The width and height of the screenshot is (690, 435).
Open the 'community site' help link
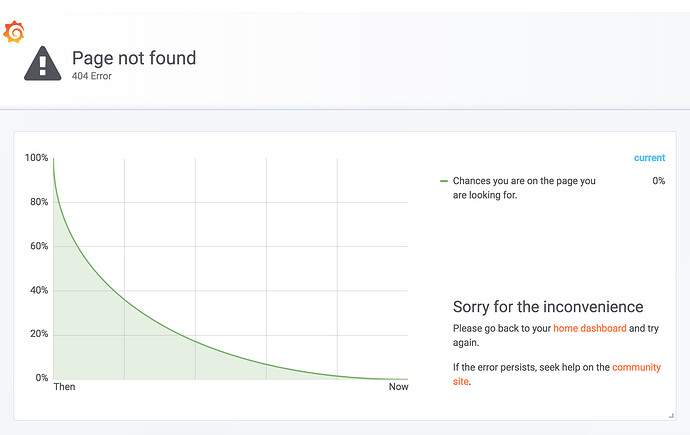point(636,367)
